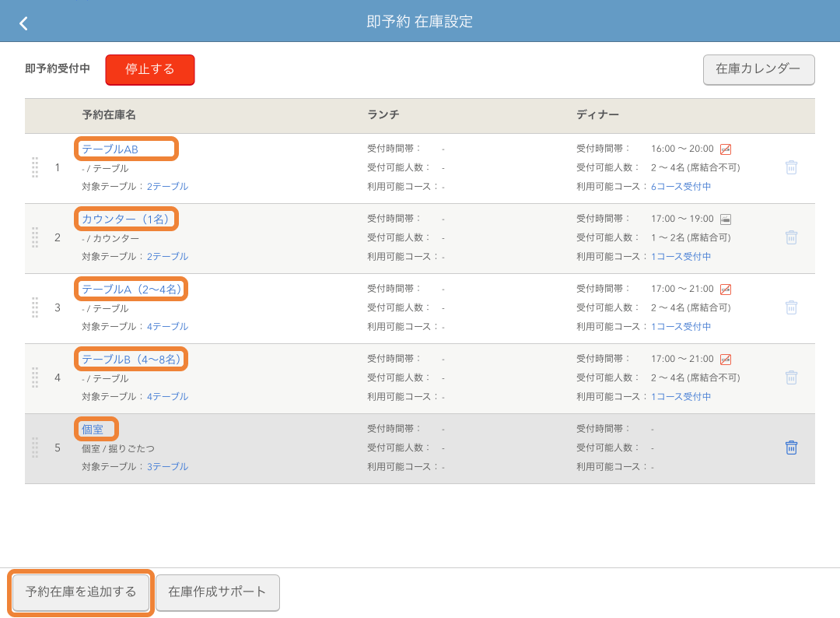
Task: Click the drag handle on row 5
Action: click(x=34, y=448)
